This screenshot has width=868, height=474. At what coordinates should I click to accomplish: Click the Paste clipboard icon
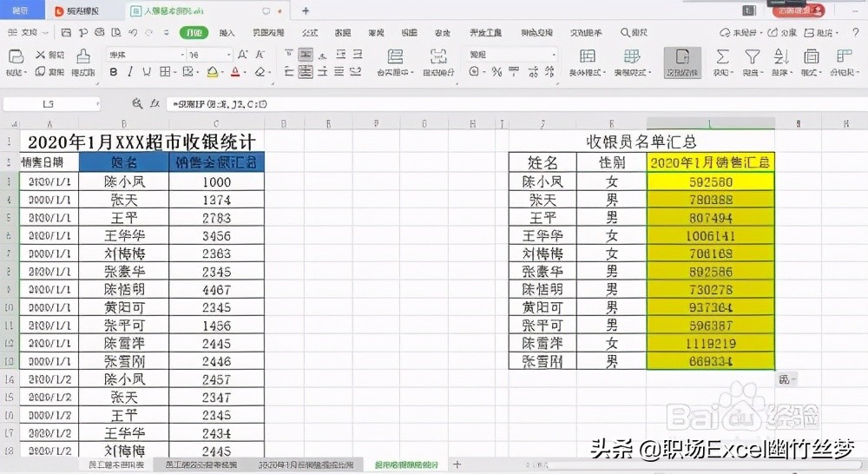(16, 56)
